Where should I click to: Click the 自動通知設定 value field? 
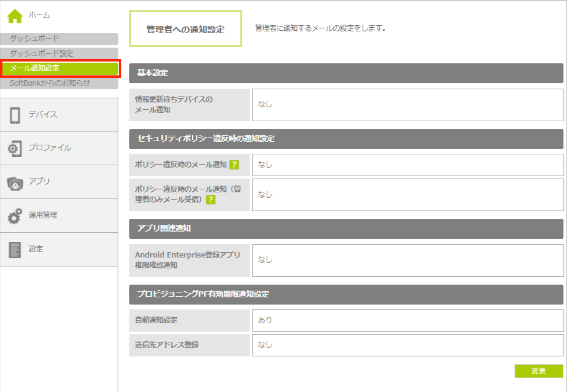[408, 320]
